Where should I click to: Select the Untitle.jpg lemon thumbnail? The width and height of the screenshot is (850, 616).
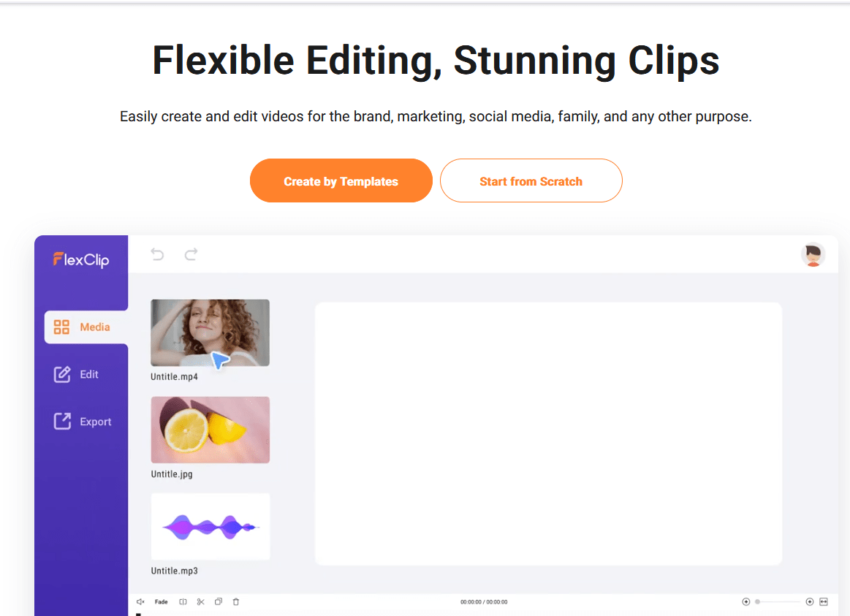click(x=210, y=430)
